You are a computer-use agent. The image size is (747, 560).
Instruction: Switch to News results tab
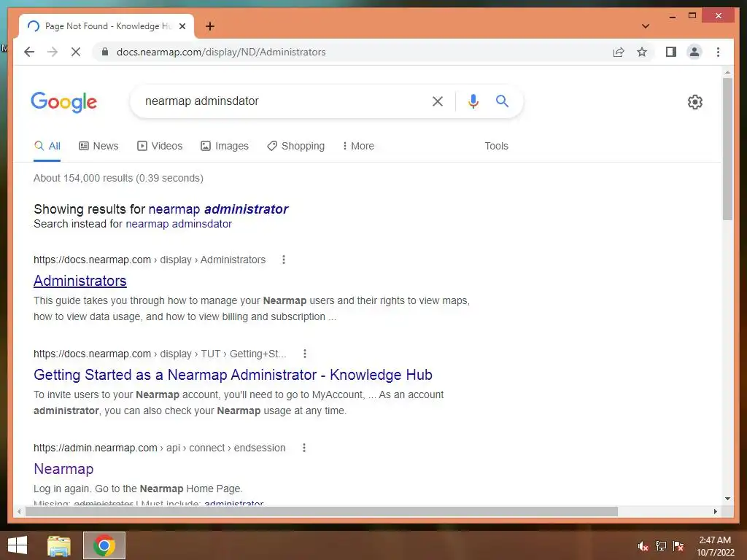tap(98, 146)
